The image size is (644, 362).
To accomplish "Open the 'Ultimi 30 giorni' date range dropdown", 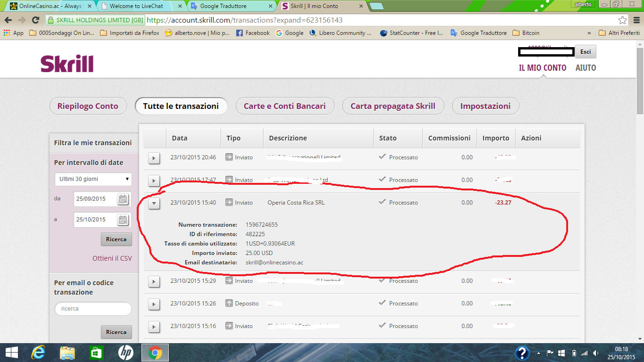I will click(x=93, y=179).
